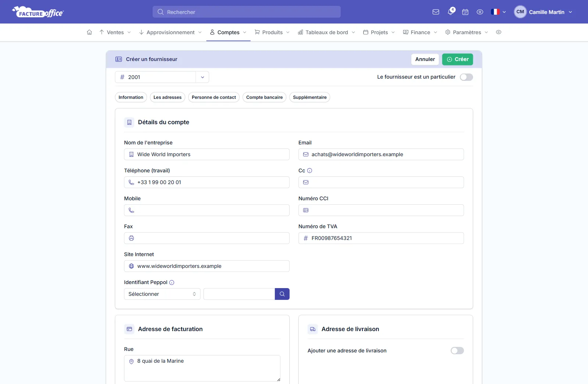Click the map pin icon in the Rue field
Viewport: 588px width, 384px height.
tap(131, 362)
